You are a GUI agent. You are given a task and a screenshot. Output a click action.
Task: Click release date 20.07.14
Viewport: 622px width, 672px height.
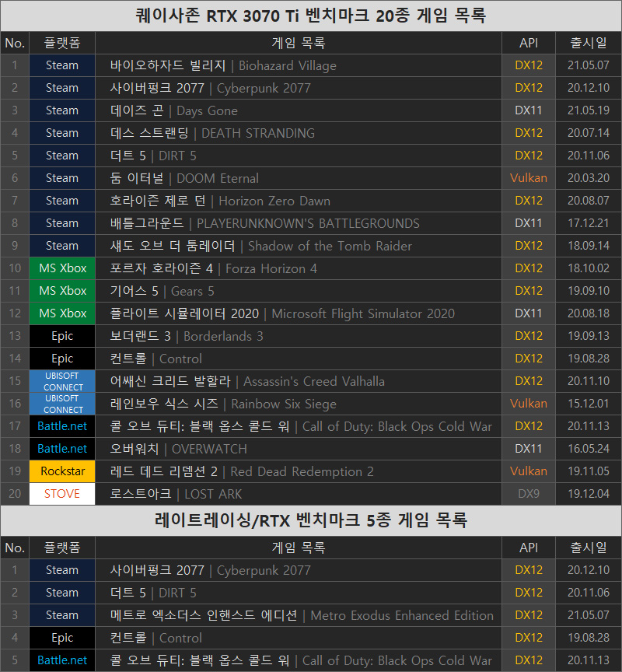click(x=589, y=133)
